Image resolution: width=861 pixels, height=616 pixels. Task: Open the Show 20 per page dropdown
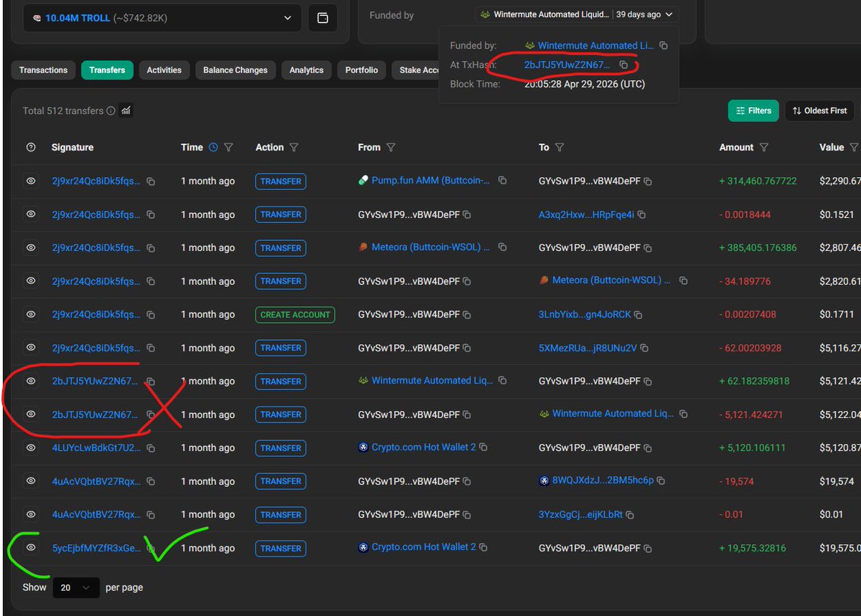76,587
